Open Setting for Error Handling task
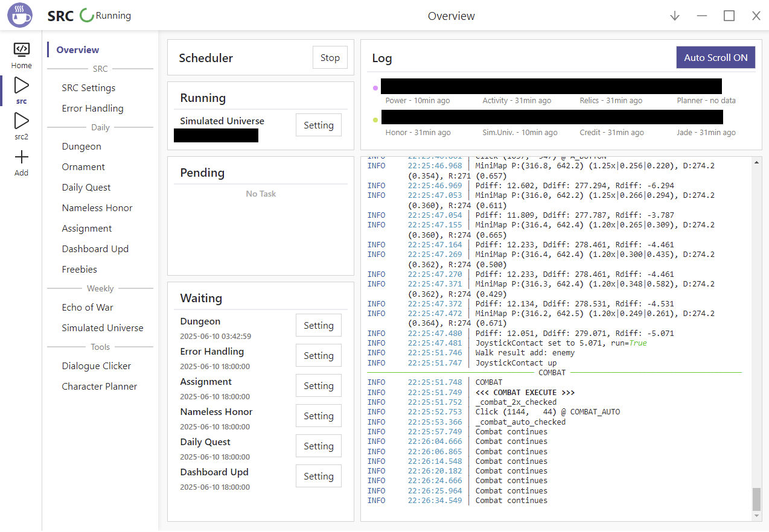The image size is (769, 532). [x=319, y=355]
